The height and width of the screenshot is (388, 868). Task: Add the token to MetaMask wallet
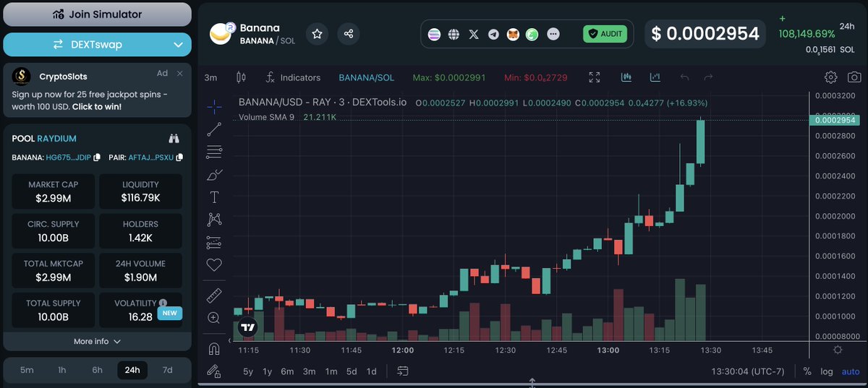pos(513,34)
